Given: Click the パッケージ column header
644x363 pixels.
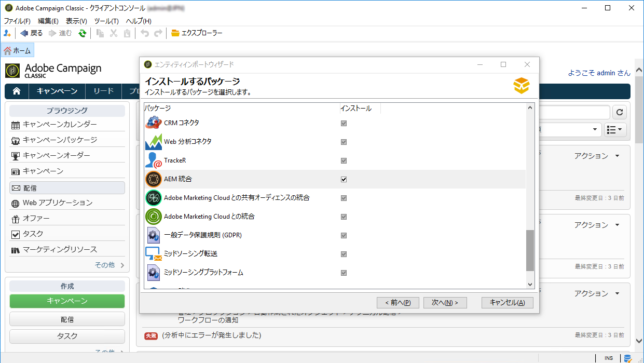Looking at the screenshot, I should click(x=241, y=109).
